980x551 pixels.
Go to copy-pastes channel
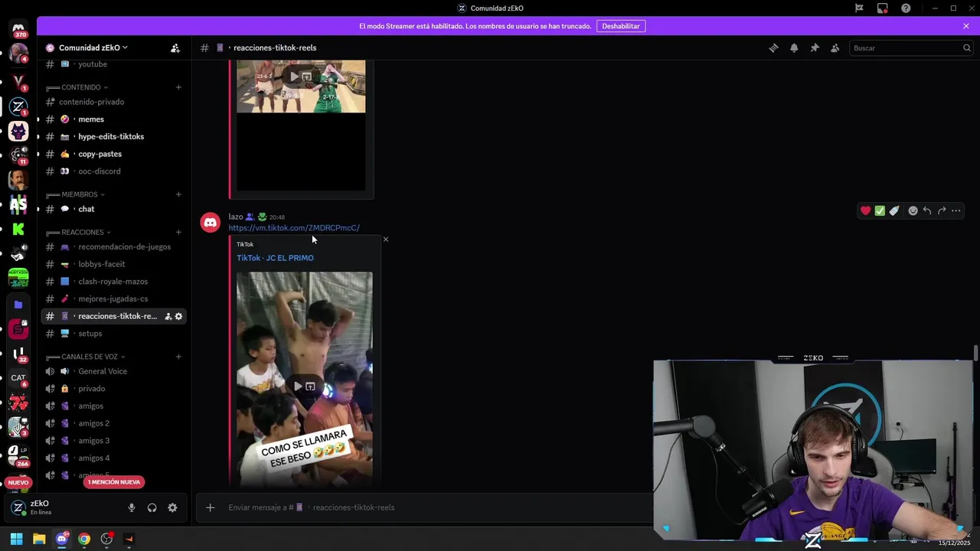(113, 154)
